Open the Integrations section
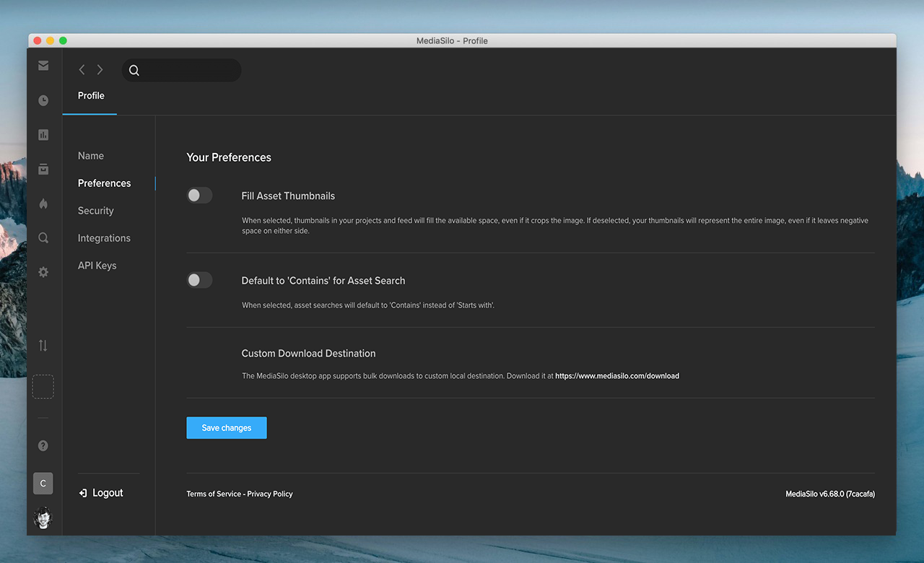This screenshot has width=924, height=563. tap(104, 238)
